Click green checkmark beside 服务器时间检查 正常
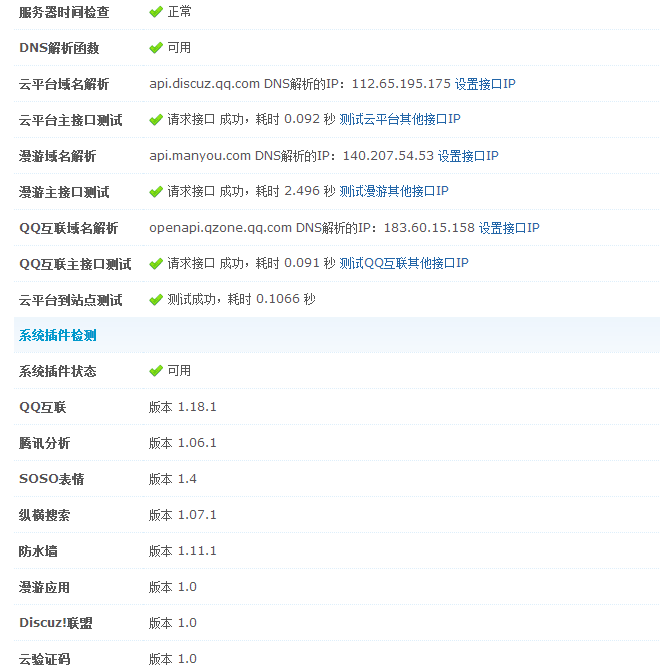Viewport: 660px width, 667px height. tap(156, 12)
